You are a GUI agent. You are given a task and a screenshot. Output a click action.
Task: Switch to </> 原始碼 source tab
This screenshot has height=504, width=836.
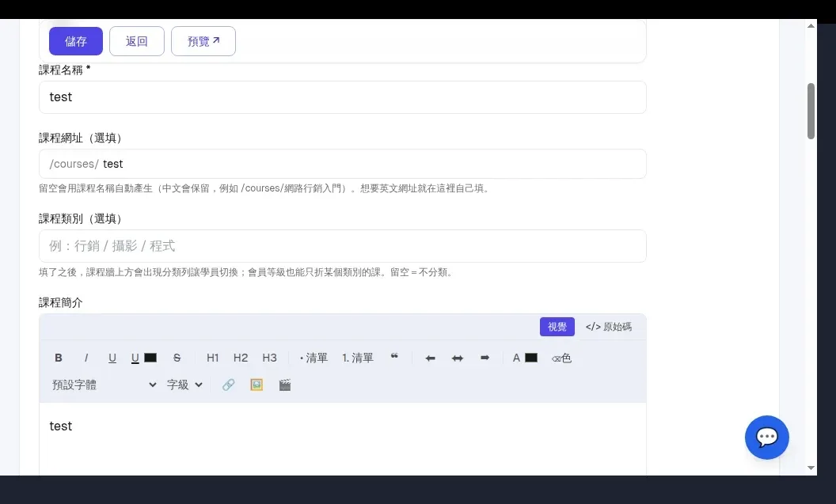[x=608, y=327]
